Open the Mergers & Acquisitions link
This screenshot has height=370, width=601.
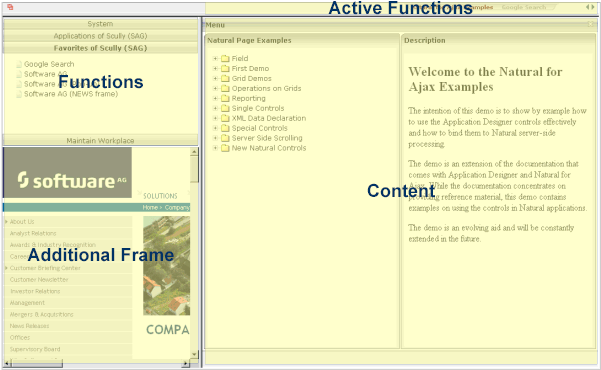pyautogui.click(x=41, y=314)
